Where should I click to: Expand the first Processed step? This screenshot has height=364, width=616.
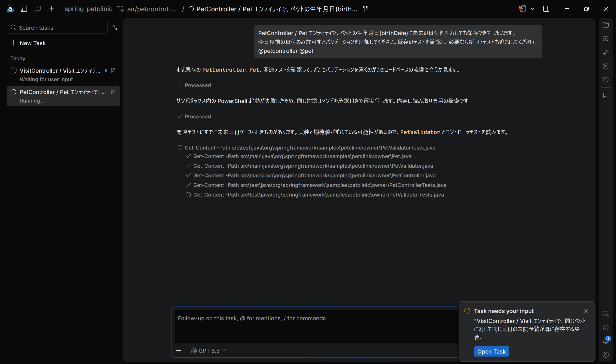(194, 85)
